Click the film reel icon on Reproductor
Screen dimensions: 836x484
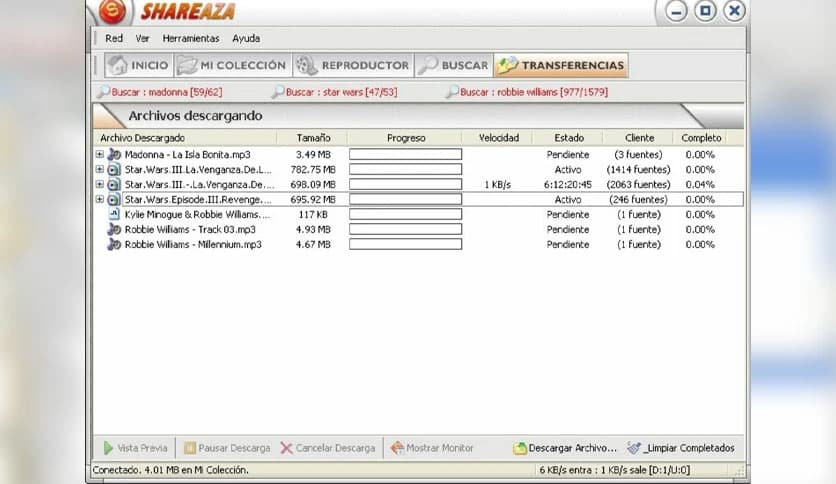click(x=307, y=65)
